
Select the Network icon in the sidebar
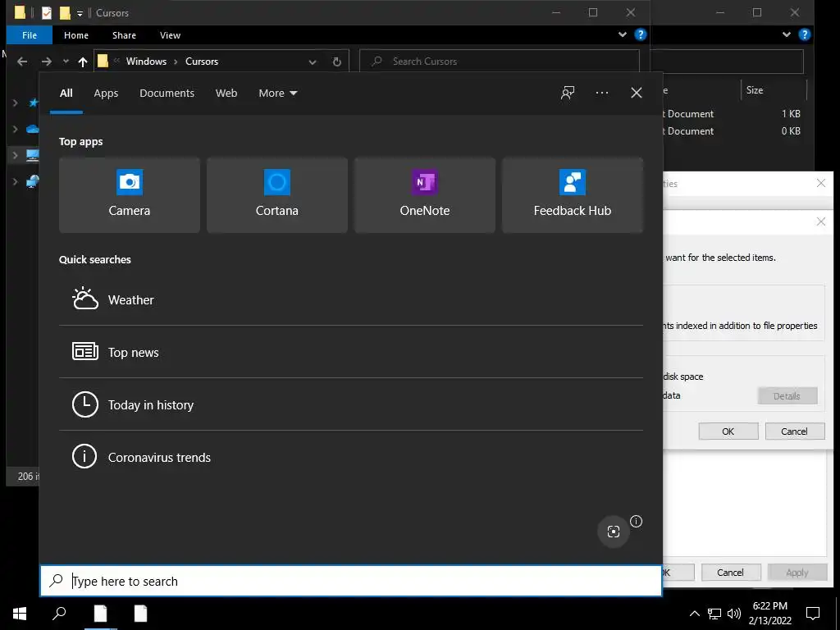33,181
